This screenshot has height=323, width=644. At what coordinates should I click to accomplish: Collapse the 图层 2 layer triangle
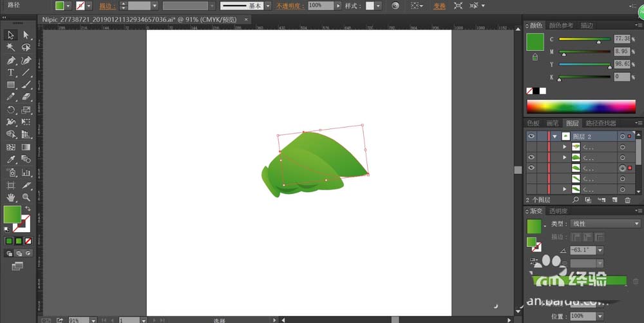(x=555, y=137)
